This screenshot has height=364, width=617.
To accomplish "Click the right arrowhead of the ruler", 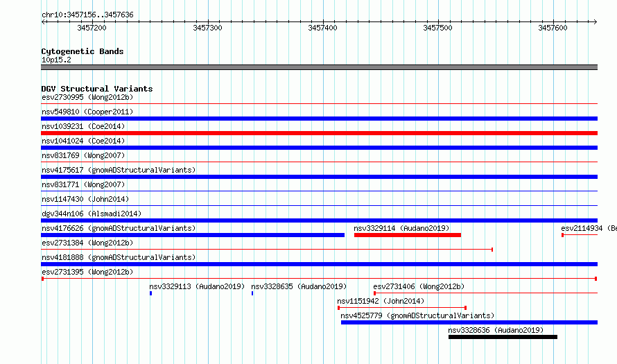I will click(x=596, y=21).
